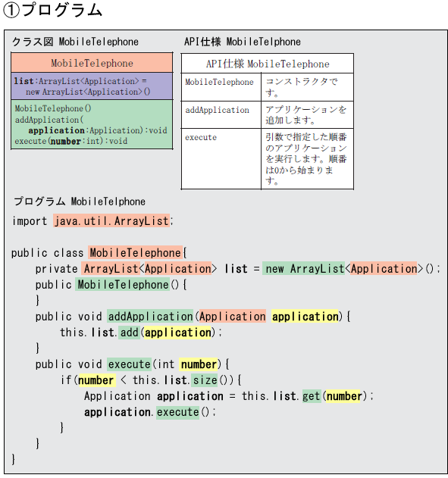This screenshot has height=478, width=448.
Task: Click the yellow number parameter in execute(int number)
Action: pos(199,364)
